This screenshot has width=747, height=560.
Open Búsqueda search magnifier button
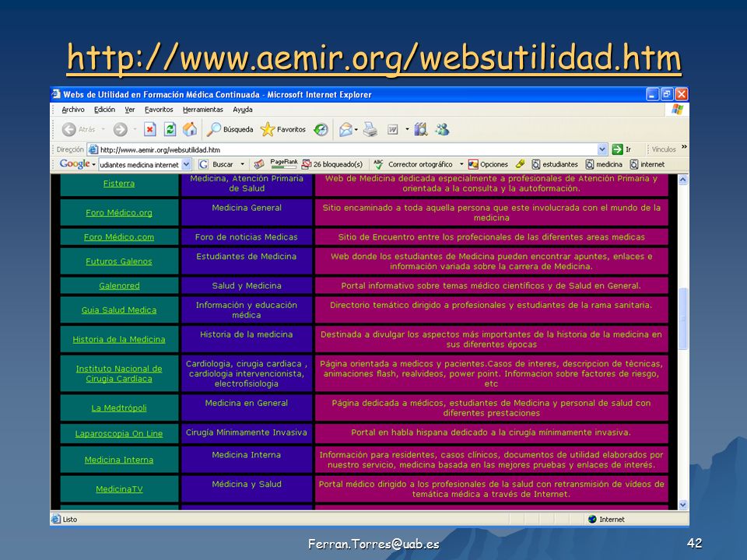click(230, 129)
